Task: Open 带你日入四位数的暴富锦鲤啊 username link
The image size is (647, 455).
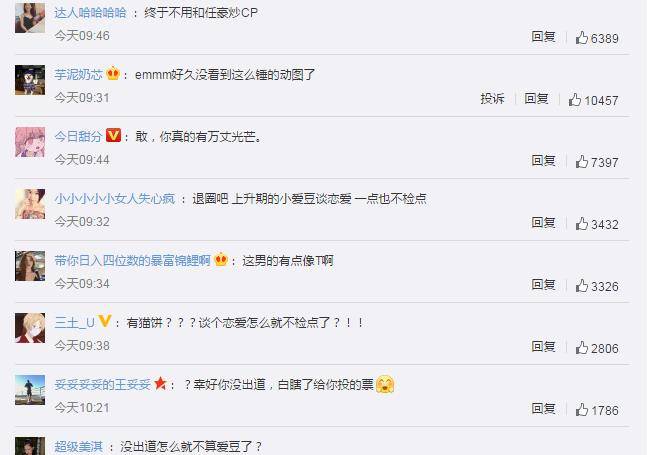Action: (132, 261)
